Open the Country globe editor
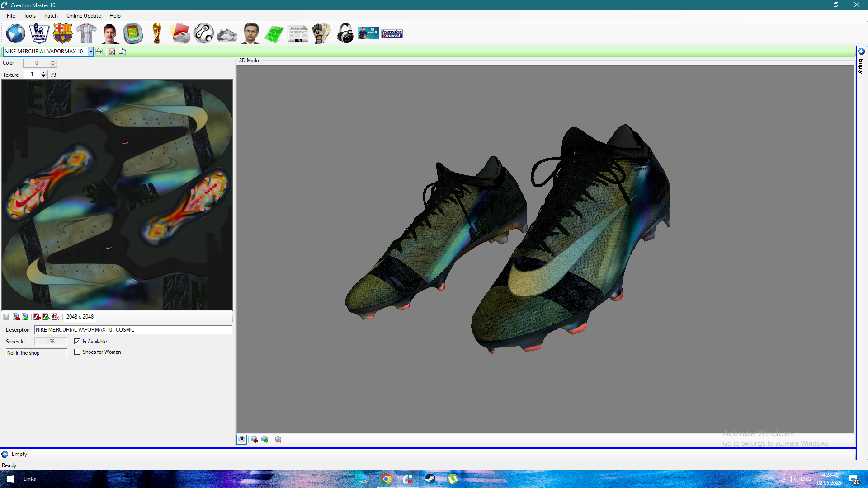868x488 pixels. 15,33
